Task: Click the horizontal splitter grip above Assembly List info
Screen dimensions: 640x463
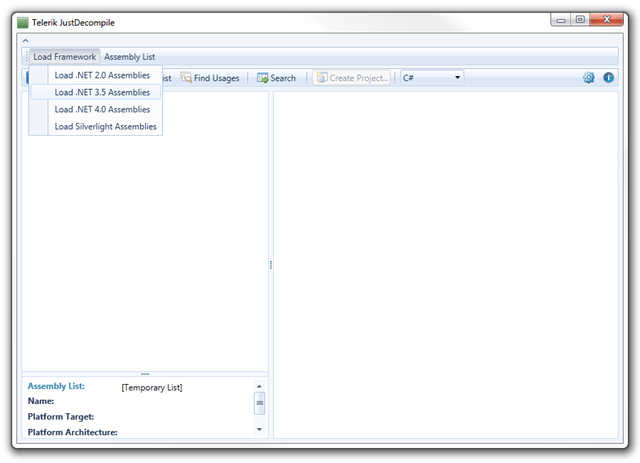Action: 145,374
